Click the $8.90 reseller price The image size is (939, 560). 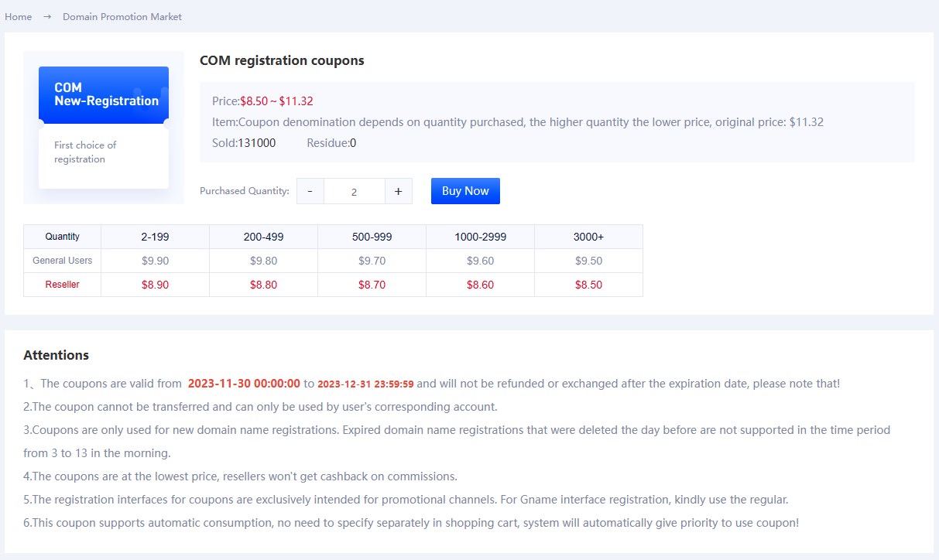(x=155, y=285)
